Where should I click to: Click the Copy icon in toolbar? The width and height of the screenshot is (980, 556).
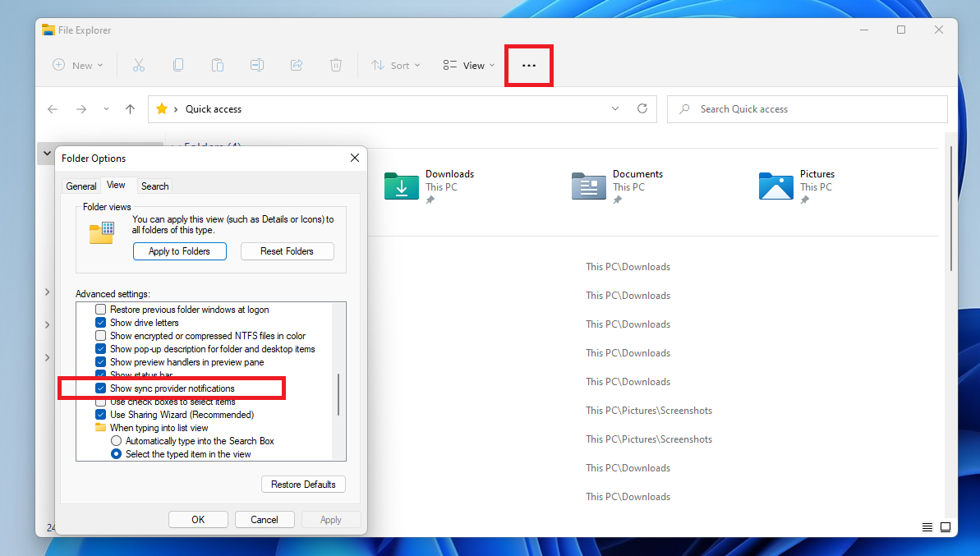(x=177, y=65)
